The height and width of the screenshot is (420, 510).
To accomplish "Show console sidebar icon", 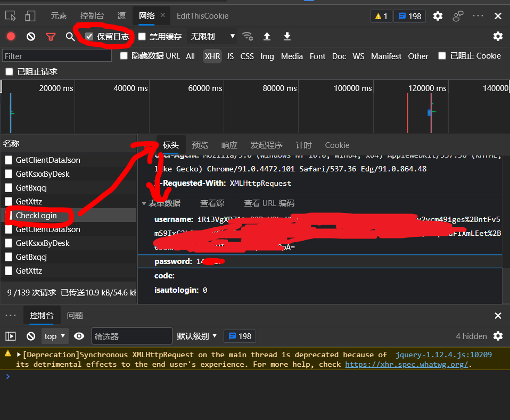I will 11,336.
